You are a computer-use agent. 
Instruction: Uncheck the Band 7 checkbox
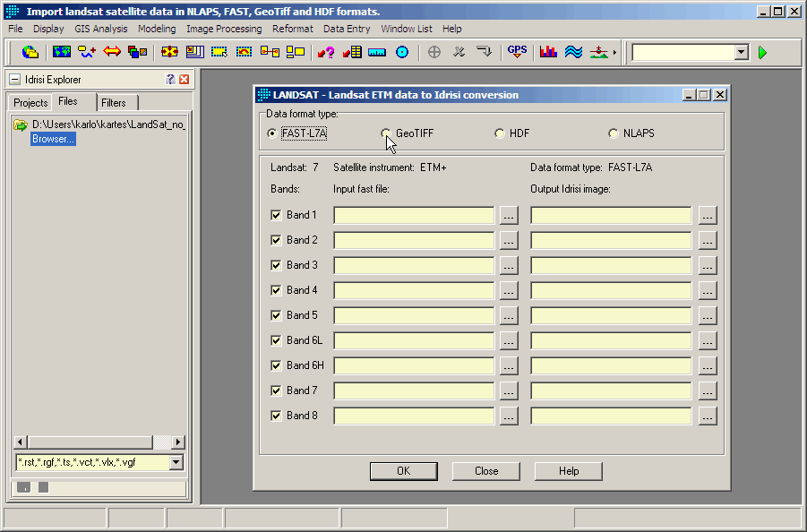click(276, 391)
